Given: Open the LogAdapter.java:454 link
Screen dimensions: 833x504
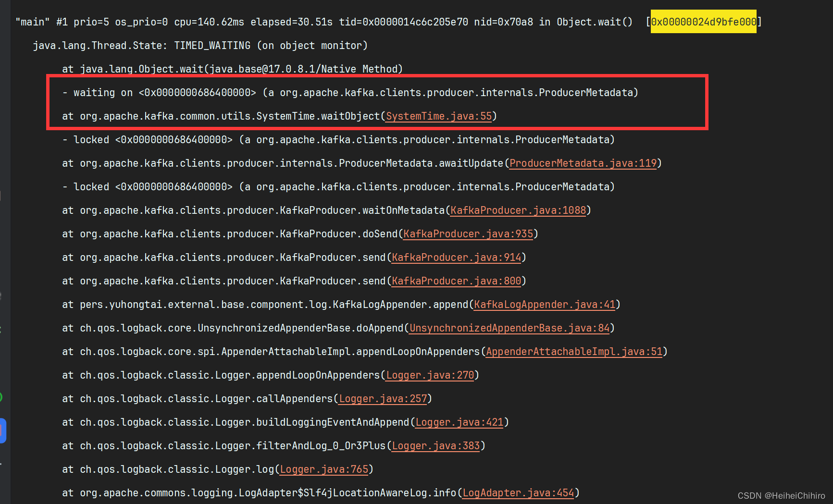Looking at the screenshot, I should point(518,493).
